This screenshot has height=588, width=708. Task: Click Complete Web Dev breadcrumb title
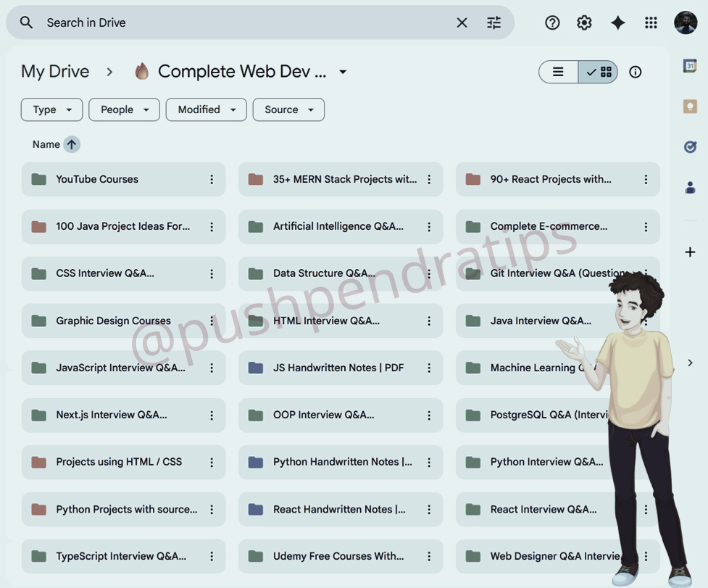coord(241,71)
